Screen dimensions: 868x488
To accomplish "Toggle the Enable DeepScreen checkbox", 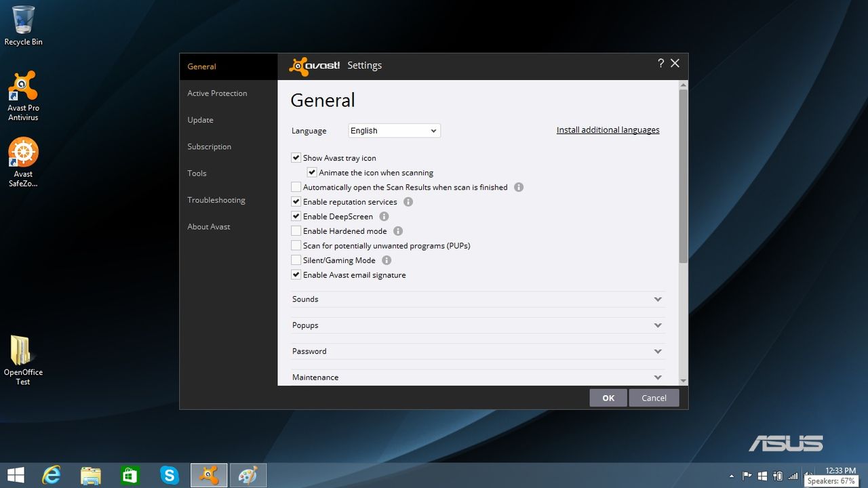I will (x=296, y=217).
